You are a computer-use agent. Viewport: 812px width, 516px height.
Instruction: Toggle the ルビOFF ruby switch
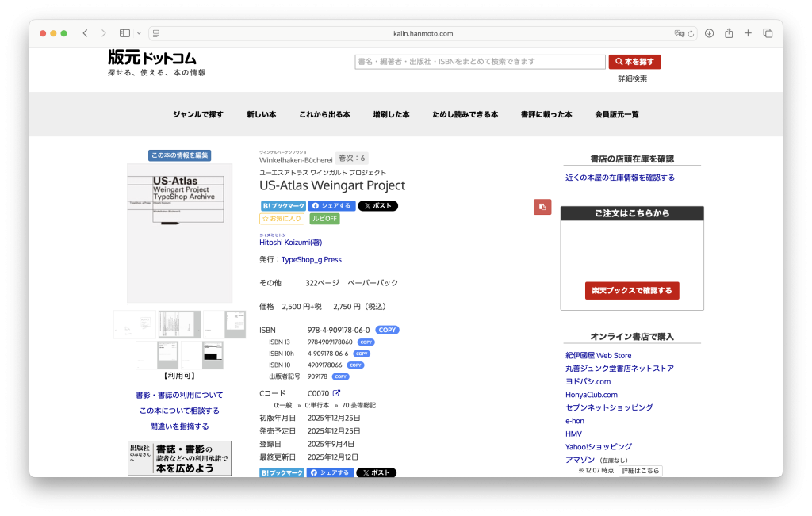[x=324, y=219]
